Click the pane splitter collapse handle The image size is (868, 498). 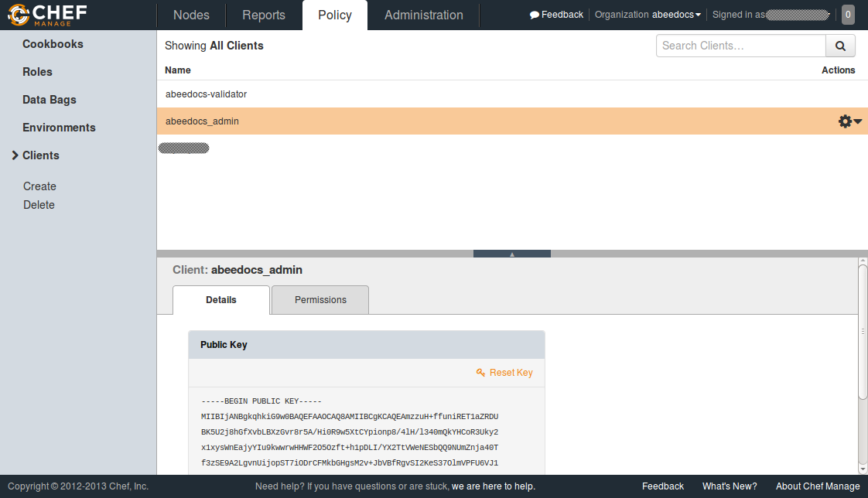click(x=512, y=254)
